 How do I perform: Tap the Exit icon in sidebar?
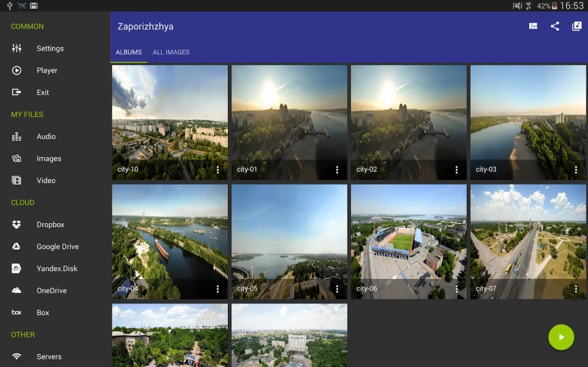coord(16,92)
